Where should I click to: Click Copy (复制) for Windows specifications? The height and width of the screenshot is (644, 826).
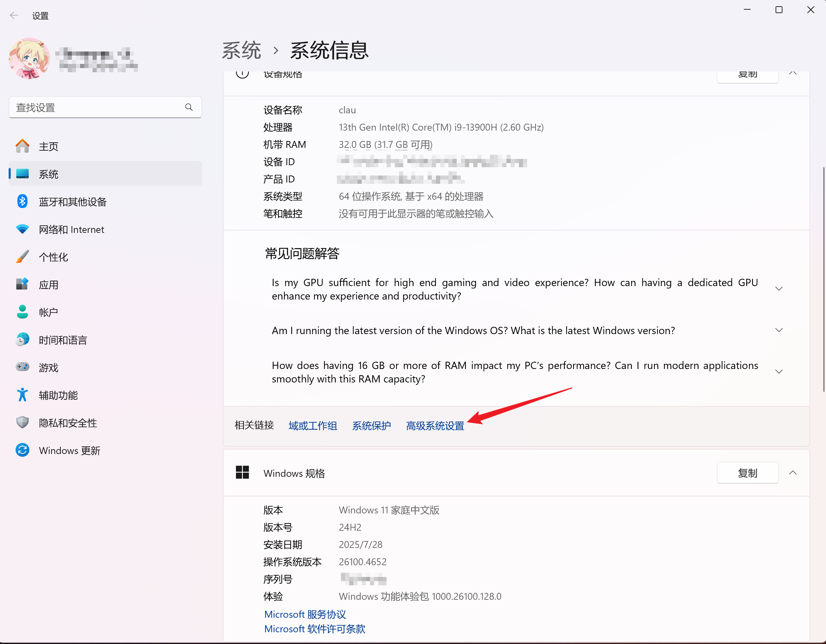(747, 473)
